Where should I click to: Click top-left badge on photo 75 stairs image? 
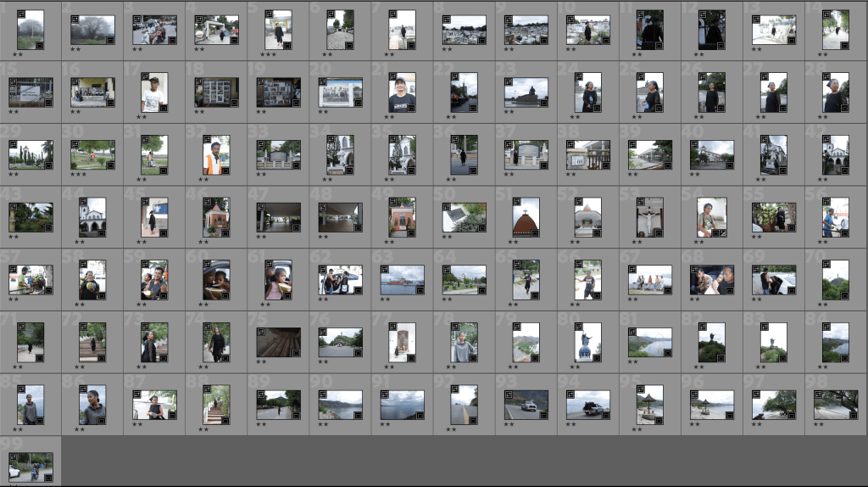point(261,332)
